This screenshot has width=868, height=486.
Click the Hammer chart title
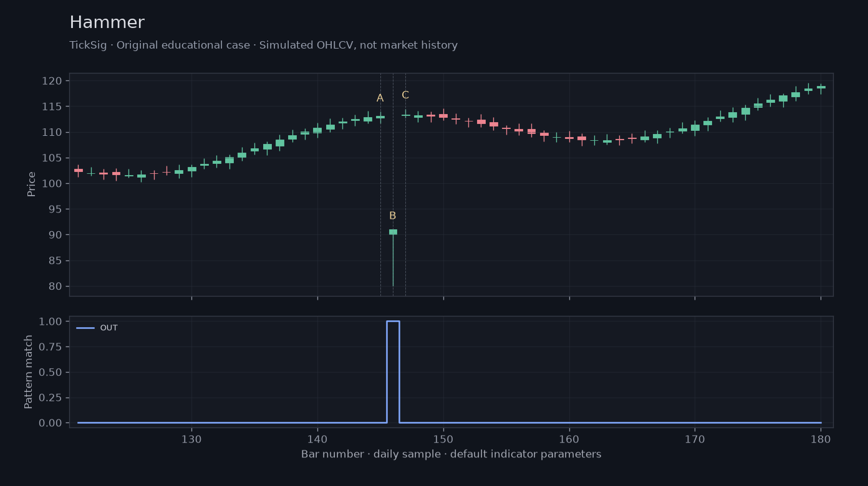(107, 23)
